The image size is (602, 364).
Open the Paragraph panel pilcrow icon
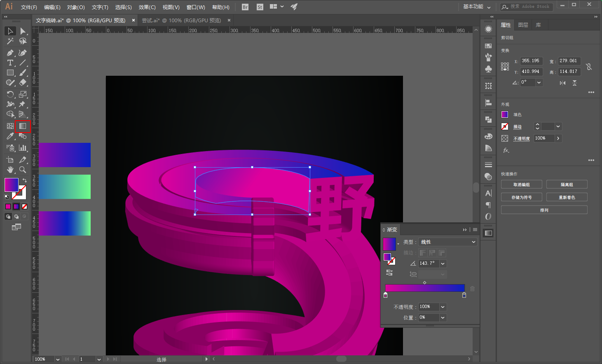[x=488, y=205]
